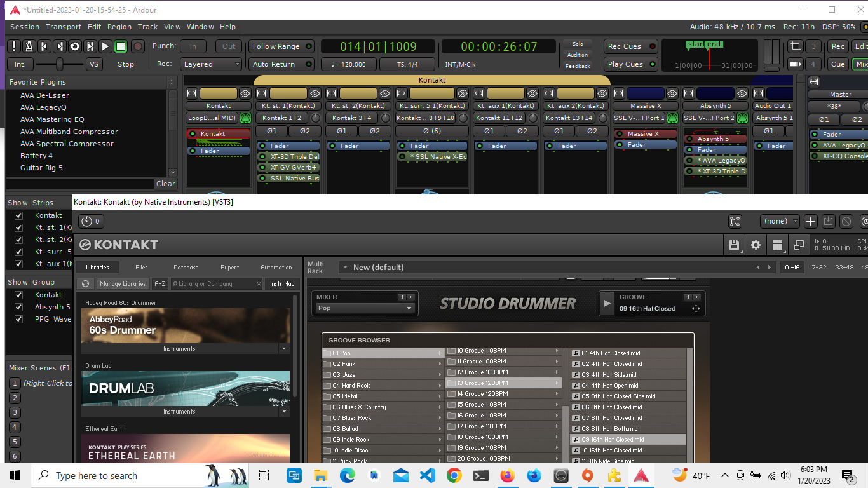
Task: Click the transport loop playback icon
Action: pos(74,46)
